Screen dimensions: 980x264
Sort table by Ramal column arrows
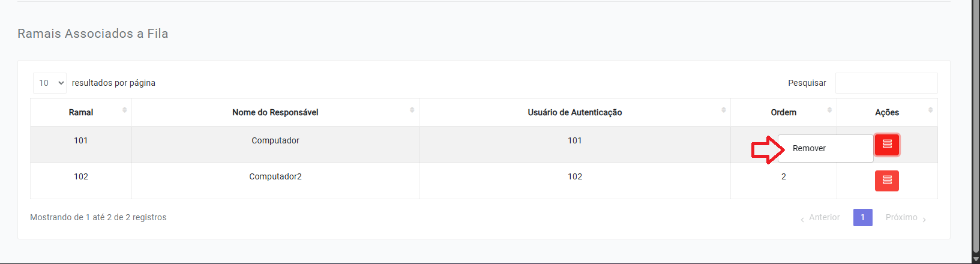(124, 110)
